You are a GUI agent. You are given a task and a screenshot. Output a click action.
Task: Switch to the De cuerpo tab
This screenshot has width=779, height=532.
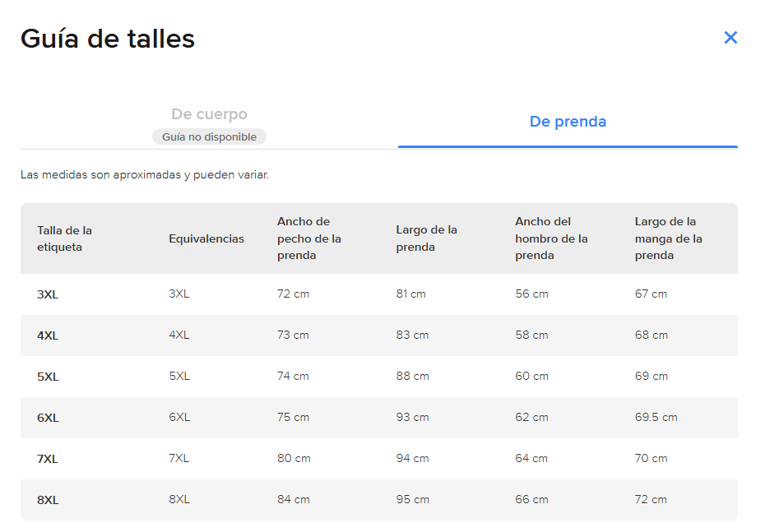[x=209, y=113]
